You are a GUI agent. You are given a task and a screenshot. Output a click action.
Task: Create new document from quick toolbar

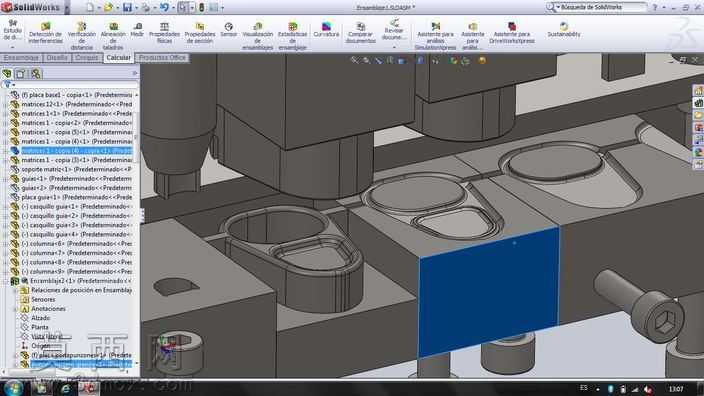(90, 7)
